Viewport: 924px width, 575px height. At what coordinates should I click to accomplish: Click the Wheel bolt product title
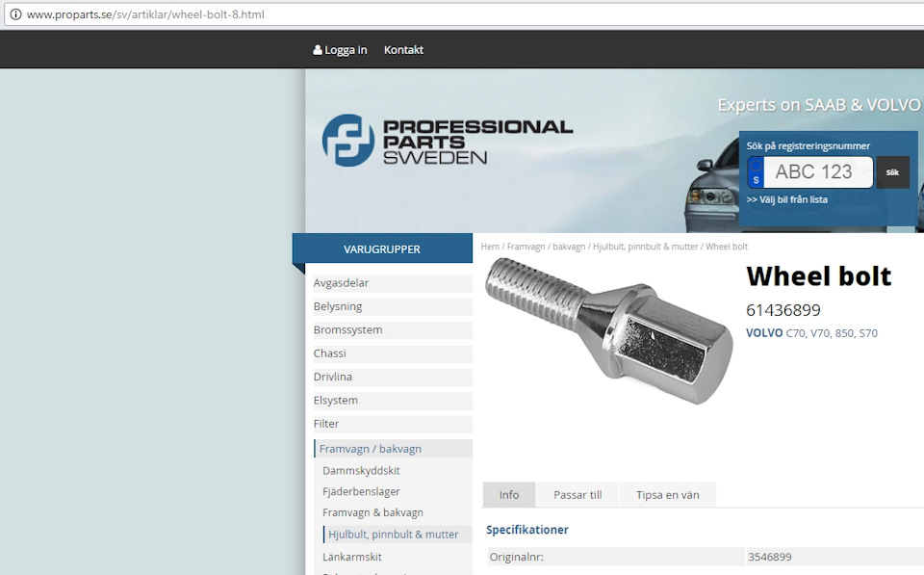(818, 276)
